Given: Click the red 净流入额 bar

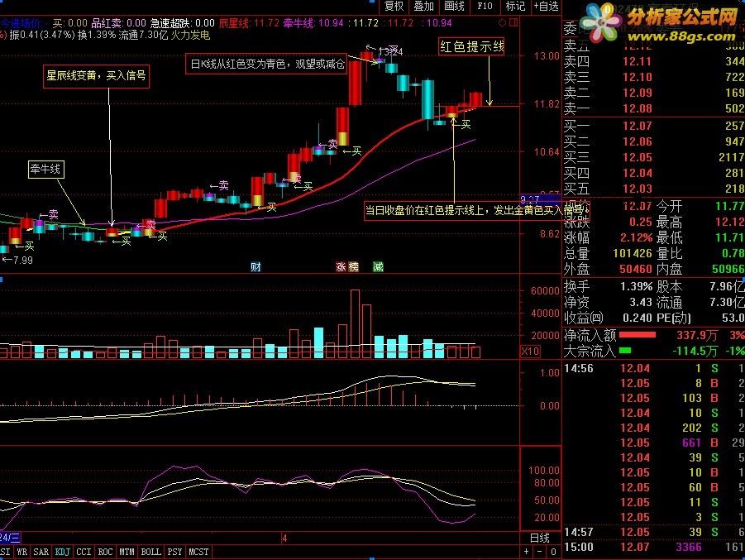Looking at the screenshot, I should (638, 335).
